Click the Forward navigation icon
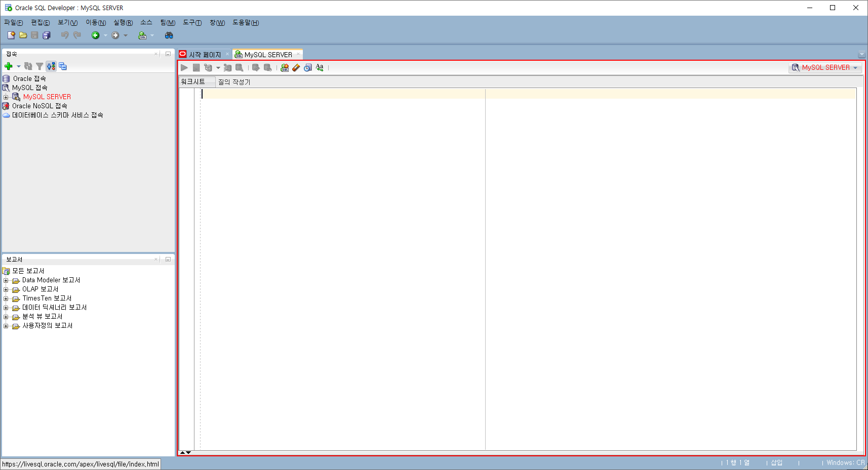This screenshot has width=868, height=470. [115, 35]
